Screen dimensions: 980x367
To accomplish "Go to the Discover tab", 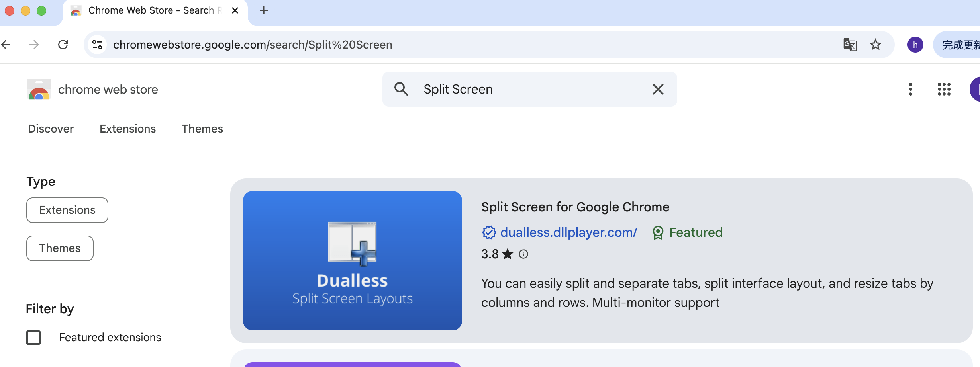I will pos(51,129).
